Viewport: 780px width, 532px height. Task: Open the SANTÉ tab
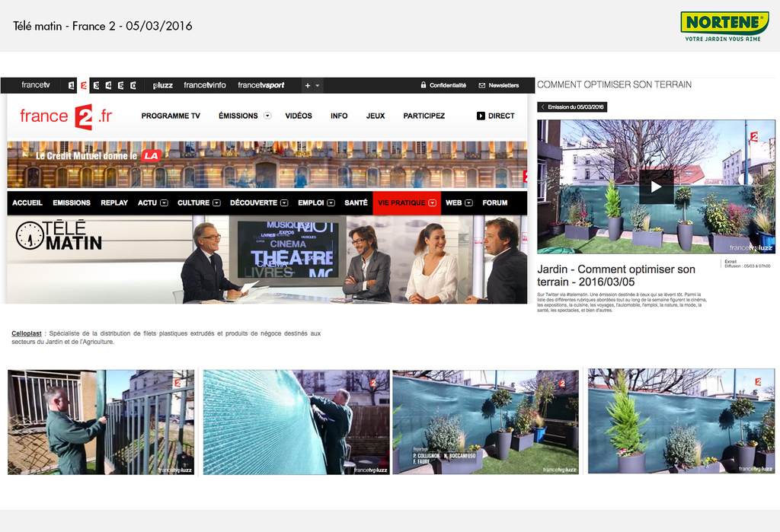[356, 203]
